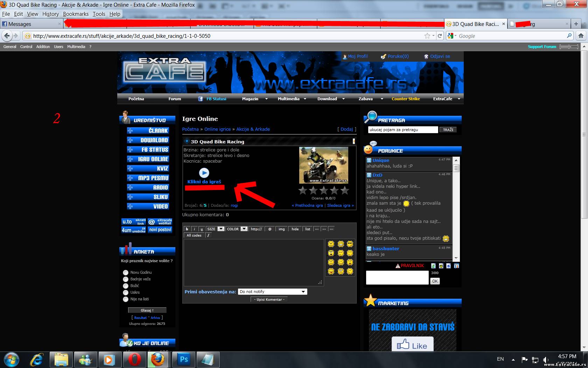The height and width of the screenshot is (368, 588).
Task: Open Photoshop from the taskbar
Action: (x=184, y=360)
